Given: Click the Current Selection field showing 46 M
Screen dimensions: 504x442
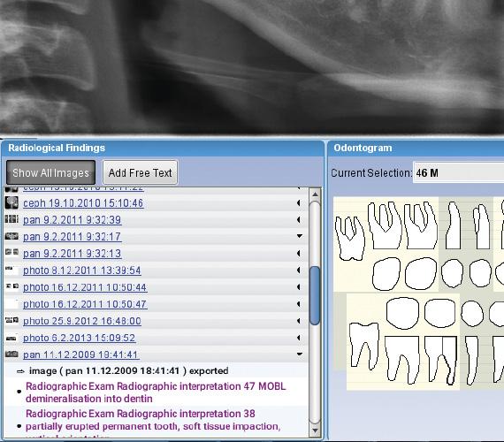Looking at the screenshot, I should (x=458, y=173).
